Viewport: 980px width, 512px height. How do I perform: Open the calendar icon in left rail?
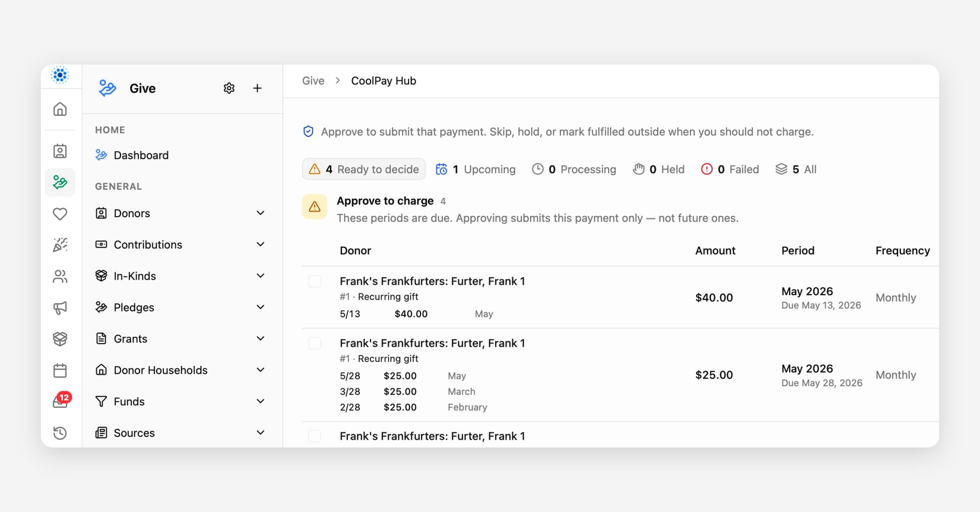coord(60,370)
